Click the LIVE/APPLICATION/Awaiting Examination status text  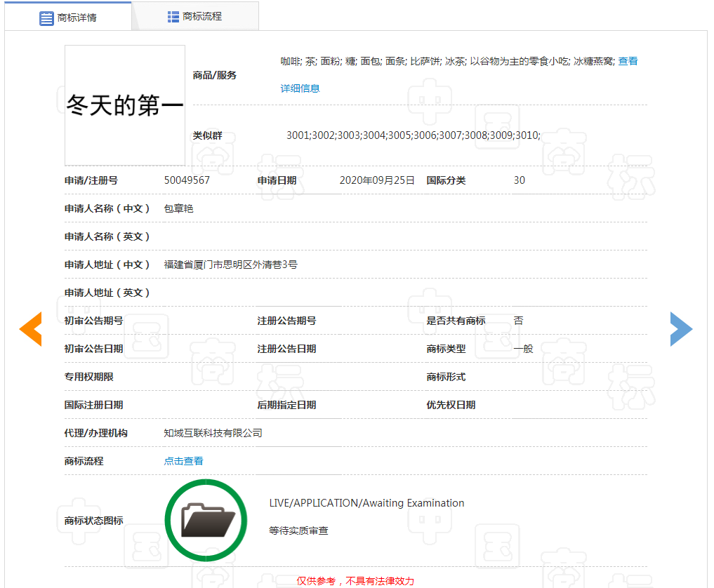coord(366,503)
